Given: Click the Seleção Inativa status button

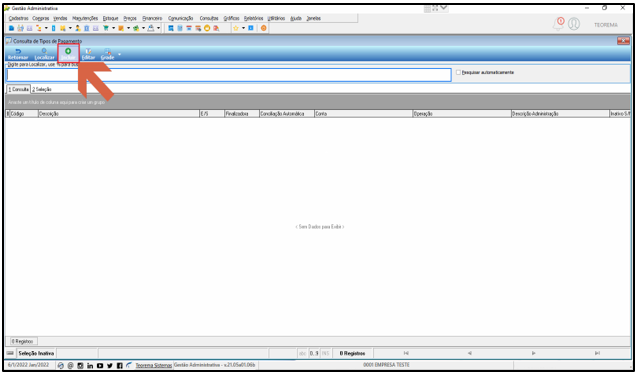Looking at the screenshot, I should tap(36, 353).
